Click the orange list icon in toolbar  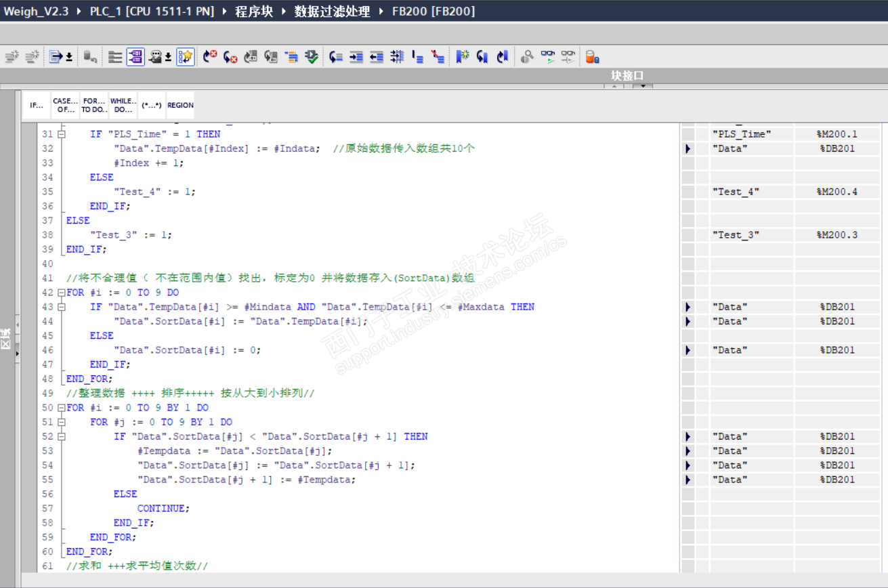pos(291,57)
